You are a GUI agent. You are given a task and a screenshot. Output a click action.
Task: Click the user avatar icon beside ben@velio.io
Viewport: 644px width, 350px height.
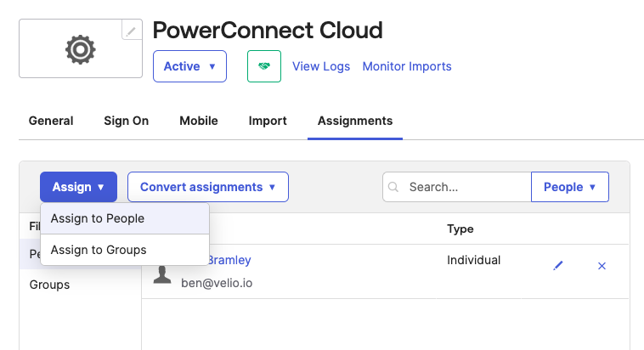[162, 274]
